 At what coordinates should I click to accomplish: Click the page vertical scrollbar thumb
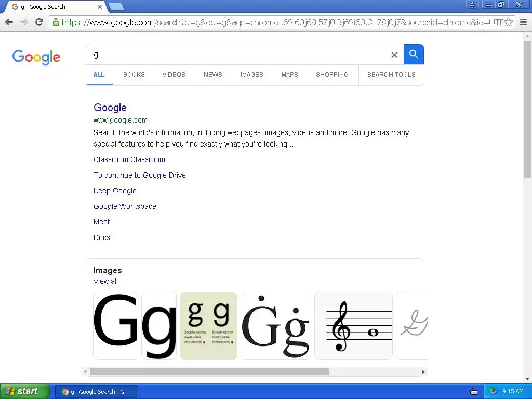coord(528,109)
